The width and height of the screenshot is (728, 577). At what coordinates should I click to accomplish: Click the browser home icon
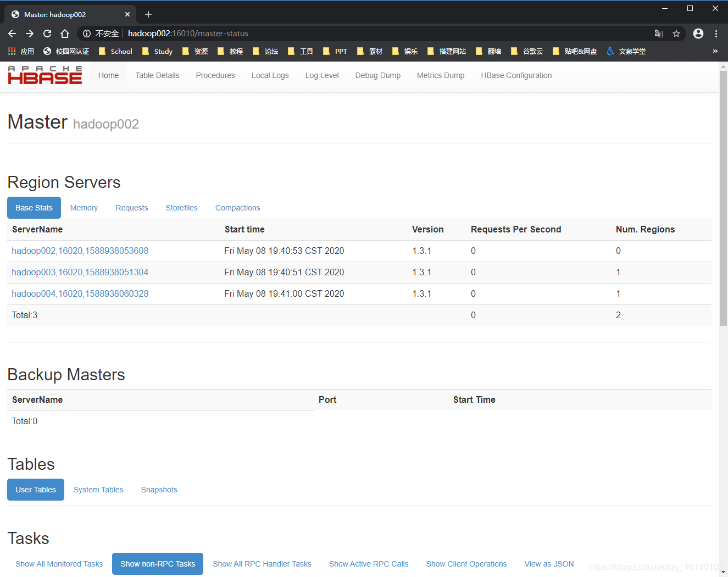(65, 34)
